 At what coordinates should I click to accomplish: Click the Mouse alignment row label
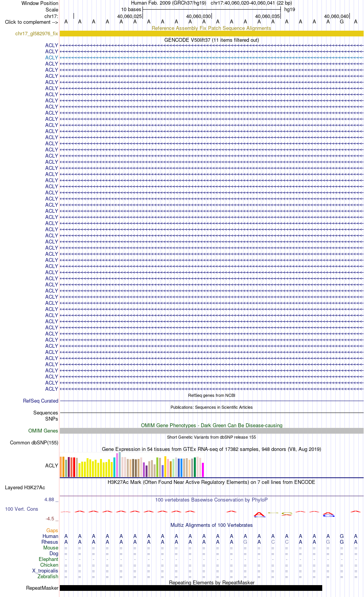pyautogui.click(x=51, y=548)
